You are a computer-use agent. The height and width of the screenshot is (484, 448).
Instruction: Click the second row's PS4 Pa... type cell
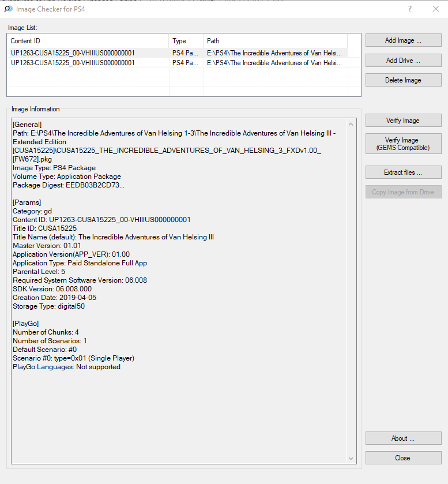point(185,63)
